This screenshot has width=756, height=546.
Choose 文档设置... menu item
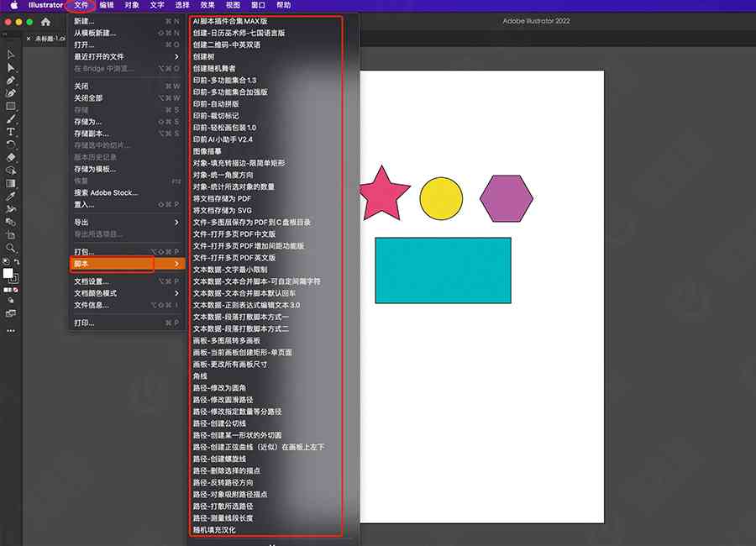(127, 281)
